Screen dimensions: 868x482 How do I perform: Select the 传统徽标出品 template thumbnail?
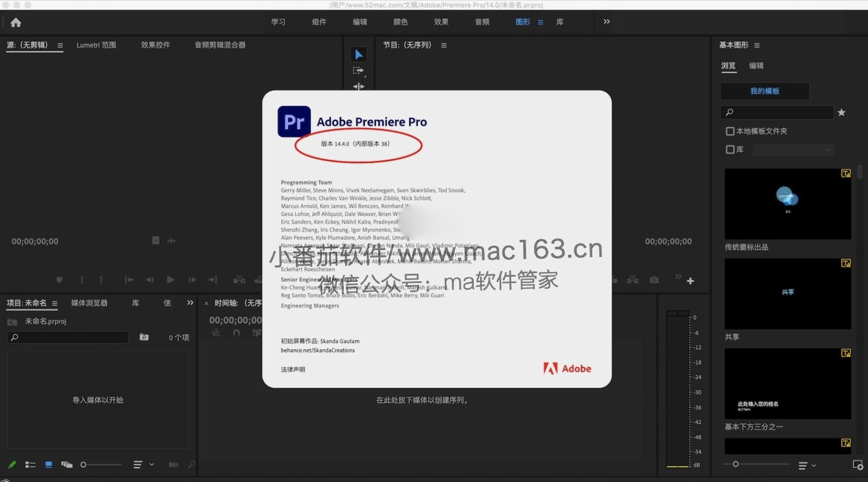pyautogui.click(x=787, y=204)
